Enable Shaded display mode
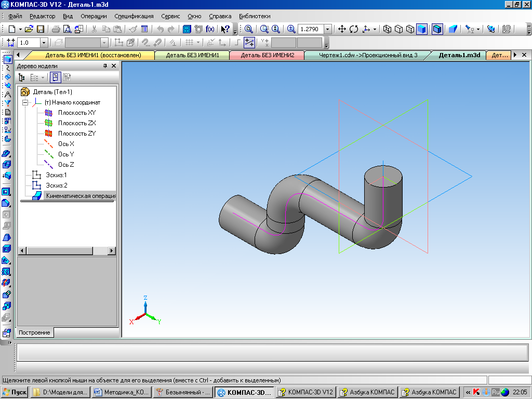532x399 pixels. tap(422, 29)
